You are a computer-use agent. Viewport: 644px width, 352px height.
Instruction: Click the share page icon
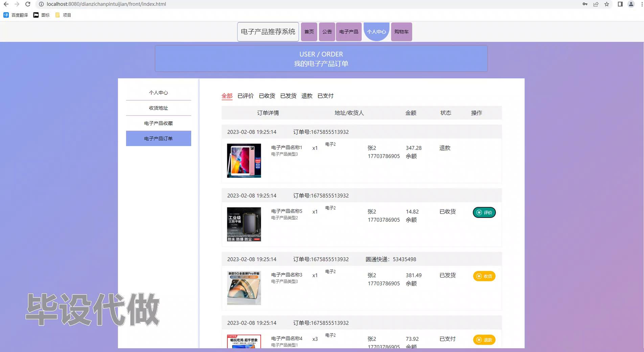596,4
